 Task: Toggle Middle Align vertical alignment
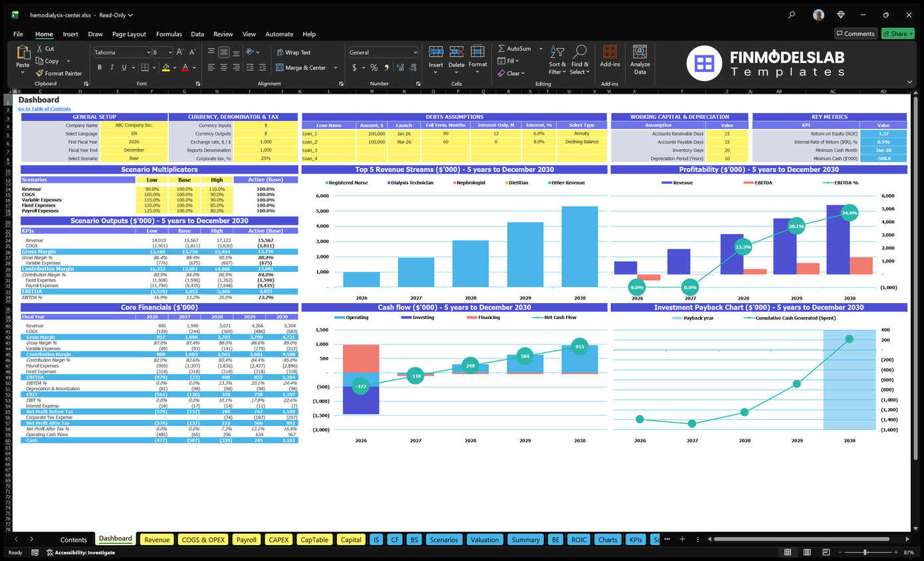[223, 52]
